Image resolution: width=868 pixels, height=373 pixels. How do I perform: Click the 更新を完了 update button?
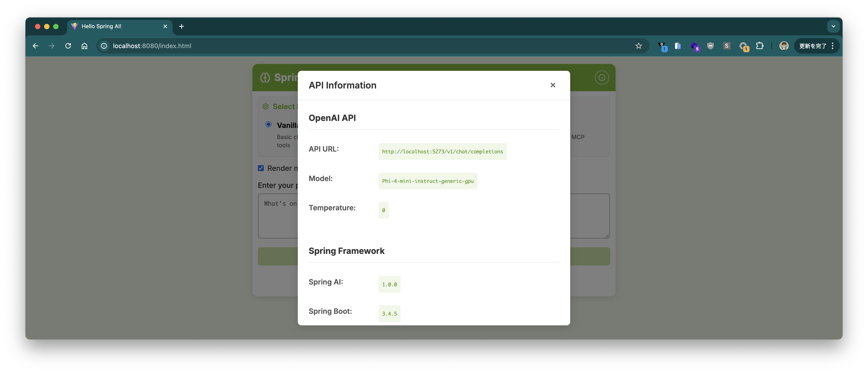pos(812,46)
